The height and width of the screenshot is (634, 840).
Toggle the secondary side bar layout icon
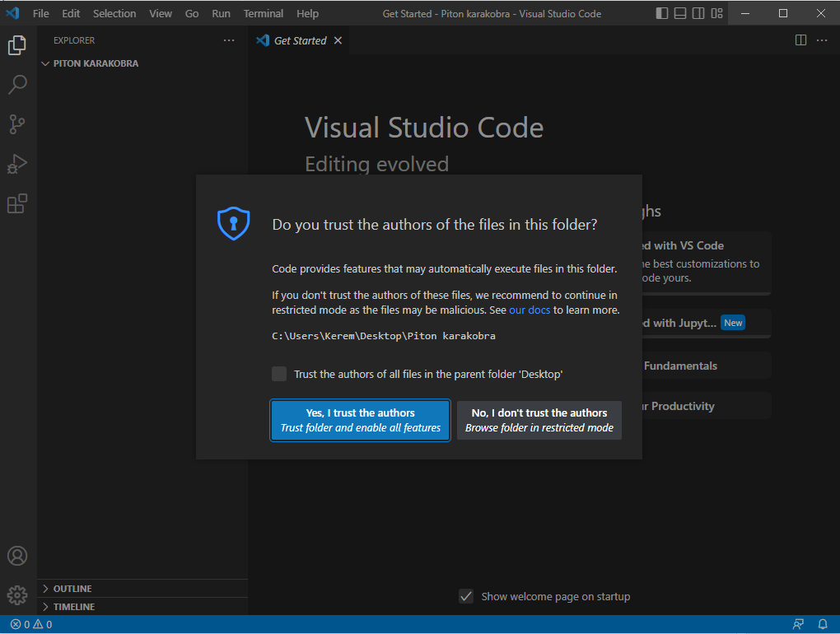coord(698,13)
